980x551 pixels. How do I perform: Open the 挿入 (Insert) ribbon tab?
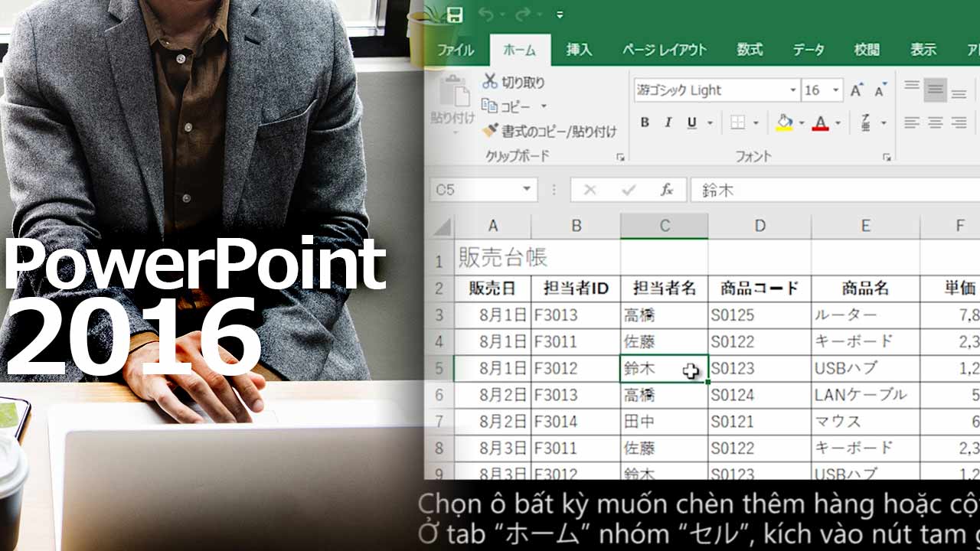tap(579, 50)
